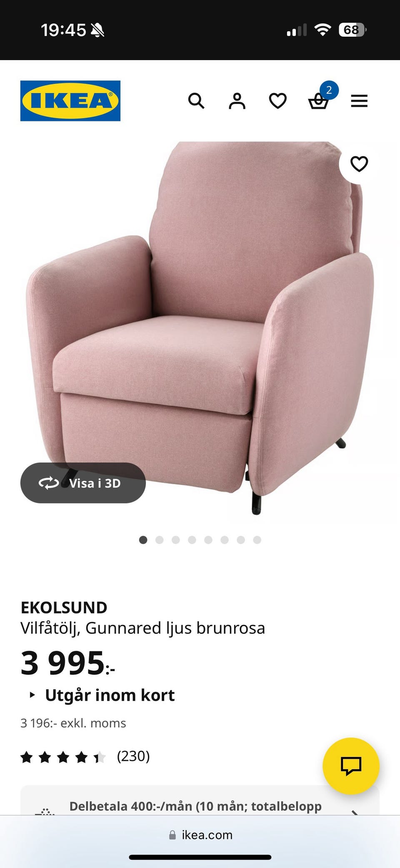Jump to last image carousel dot

(x=257, y=540)
